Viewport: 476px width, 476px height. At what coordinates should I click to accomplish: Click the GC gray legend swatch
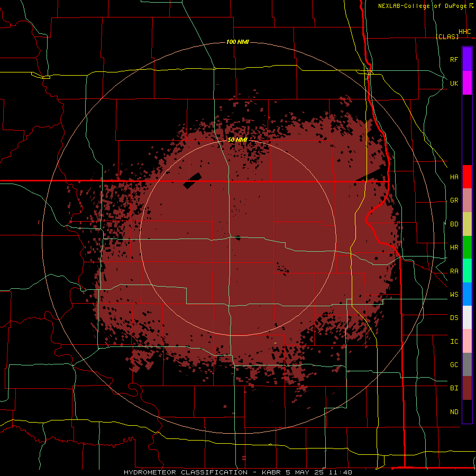coord(467,364)
